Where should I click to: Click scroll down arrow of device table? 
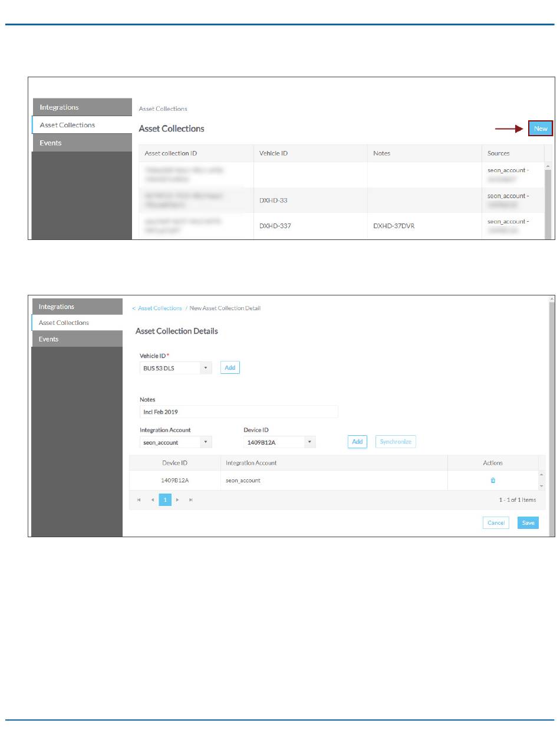tap(542, 486)
